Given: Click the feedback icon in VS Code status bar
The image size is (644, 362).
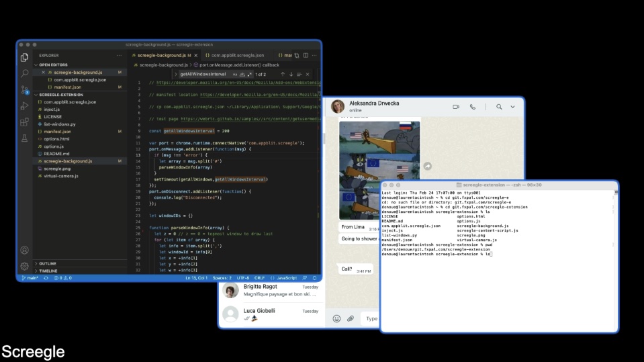Looking at the screenshot, I should [x=305, y=278].
